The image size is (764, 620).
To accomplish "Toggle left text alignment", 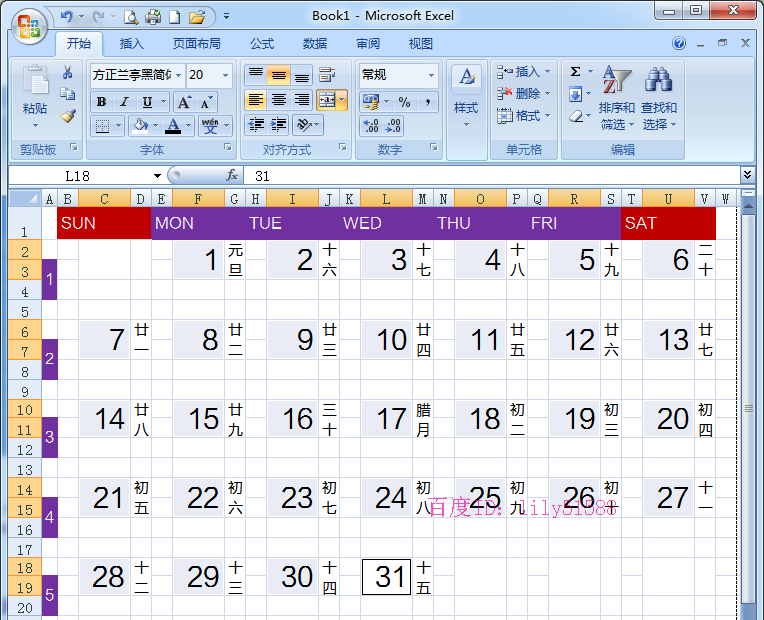I will coord(256,100).
